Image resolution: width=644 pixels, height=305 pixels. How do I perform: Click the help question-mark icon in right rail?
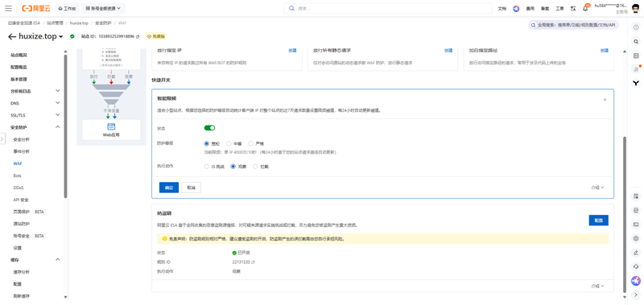click(636, 27)
